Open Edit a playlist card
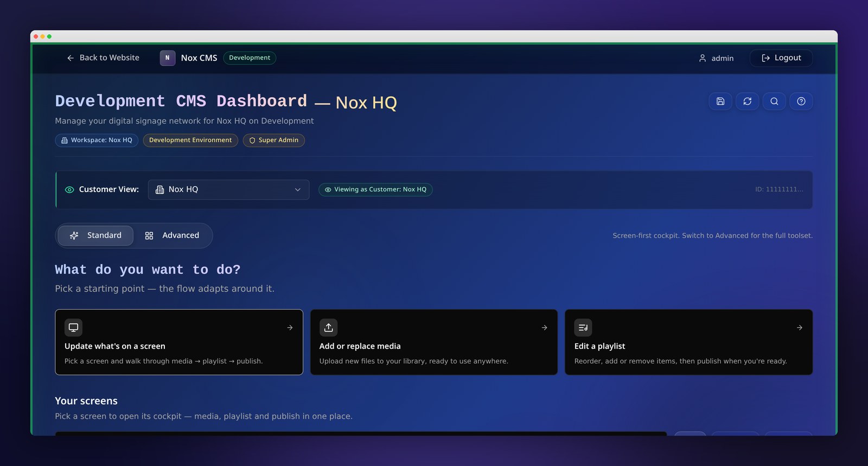The image size is (868, 466). [689, 342]
